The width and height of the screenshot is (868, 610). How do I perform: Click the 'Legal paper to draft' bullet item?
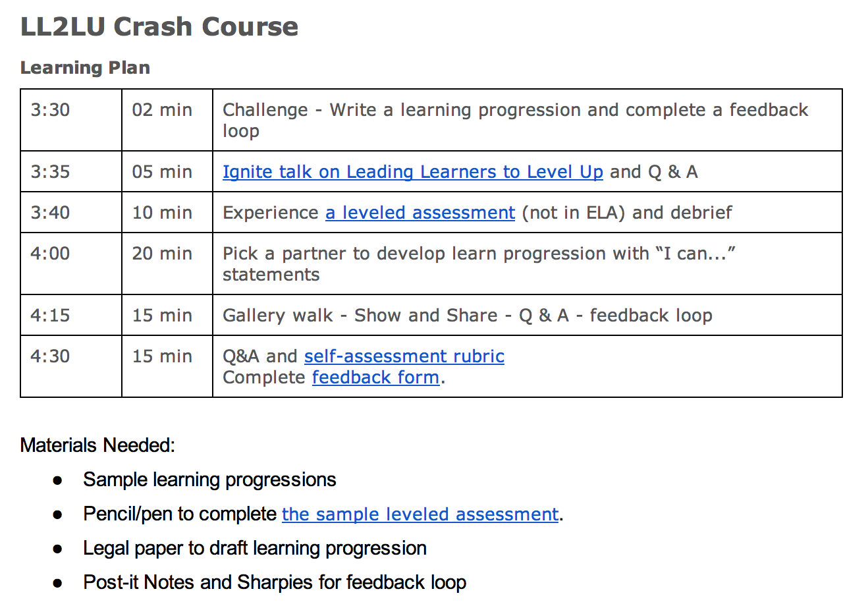pos(254,548)
